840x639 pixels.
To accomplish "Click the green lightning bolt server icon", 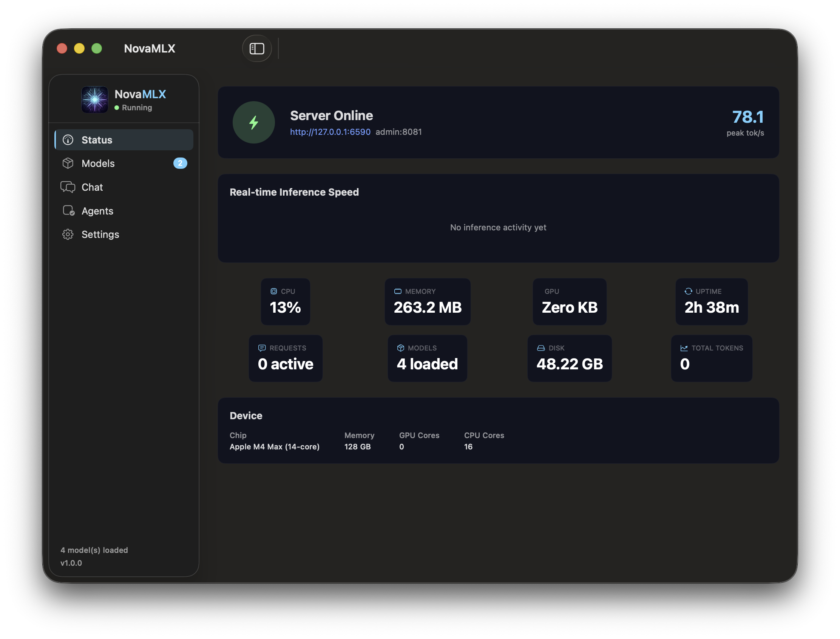I will [x=254, y=122].
